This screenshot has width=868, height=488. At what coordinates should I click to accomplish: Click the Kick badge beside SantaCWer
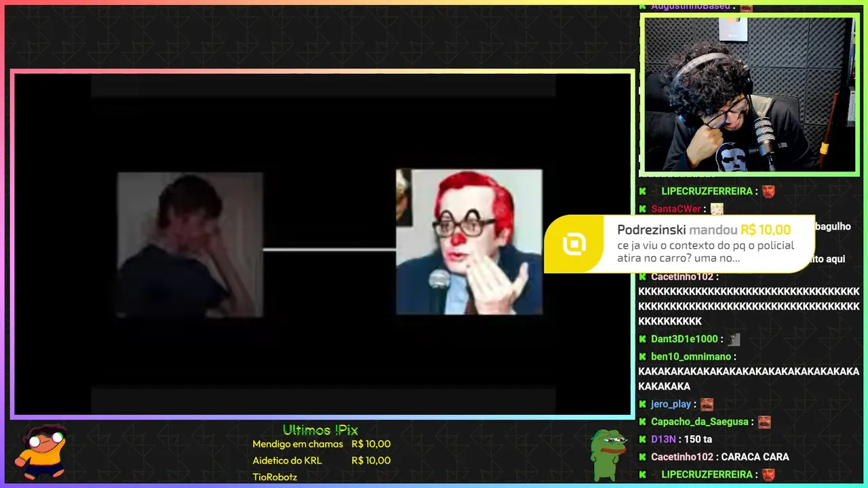click(x=642, y=209)
